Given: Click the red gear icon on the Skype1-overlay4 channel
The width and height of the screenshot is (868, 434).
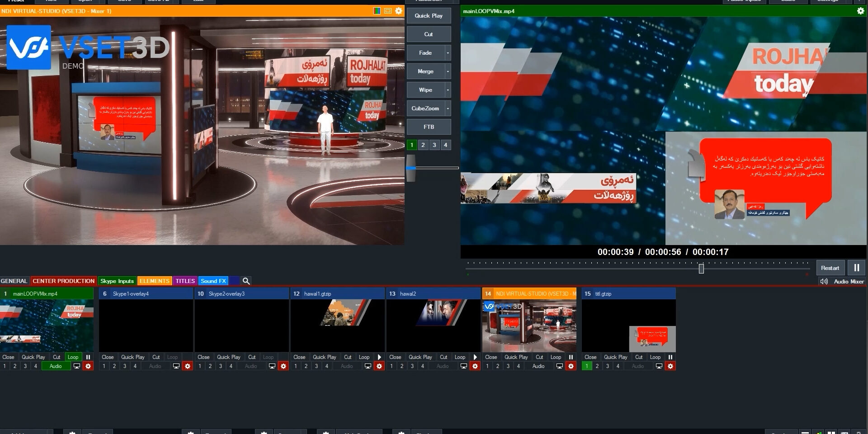Looking at the screenshot, I should (188, 366).
